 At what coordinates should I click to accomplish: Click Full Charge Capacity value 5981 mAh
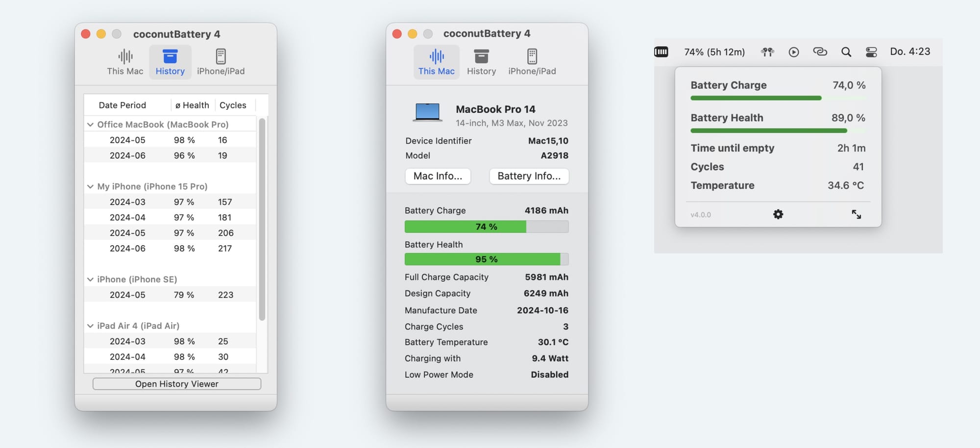[546, 277]
